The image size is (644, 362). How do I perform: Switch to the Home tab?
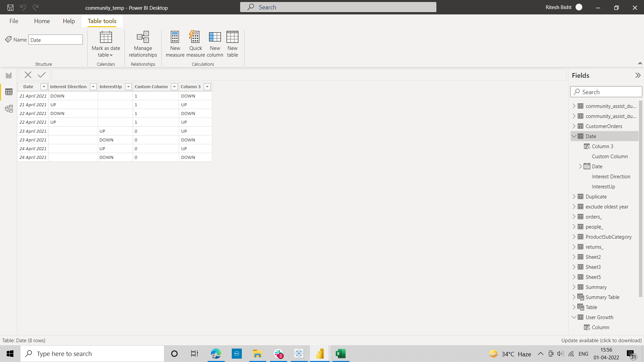42,21
